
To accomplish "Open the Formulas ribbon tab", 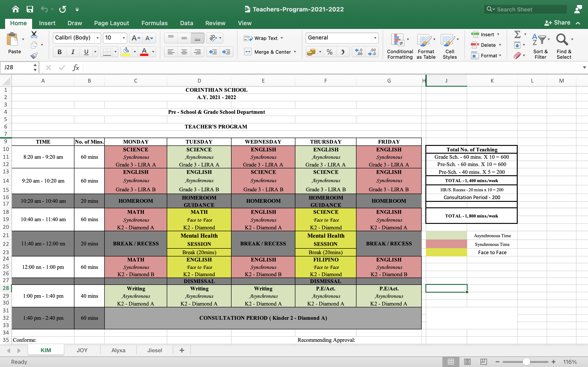I will 154,23.
